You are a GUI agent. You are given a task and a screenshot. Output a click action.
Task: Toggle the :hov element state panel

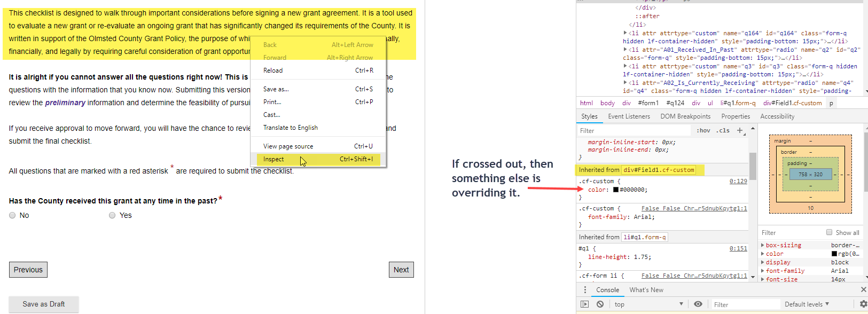pyautogui.click(x=703, y=130)
